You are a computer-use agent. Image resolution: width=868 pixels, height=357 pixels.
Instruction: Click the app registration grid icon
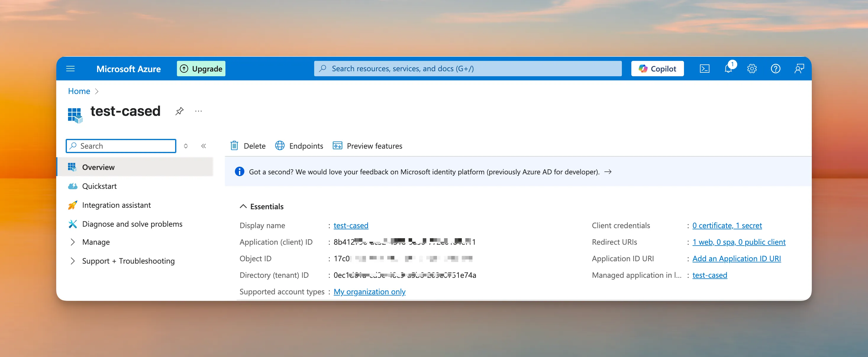click(x=75, y=116)
